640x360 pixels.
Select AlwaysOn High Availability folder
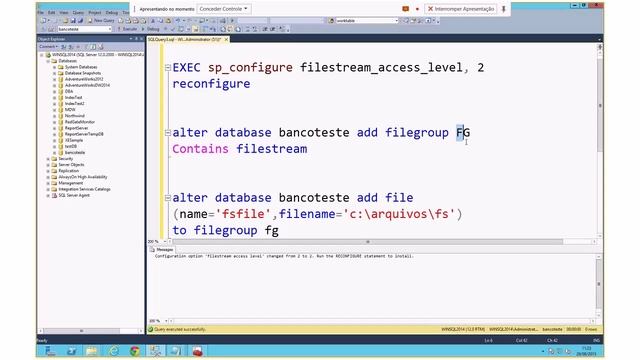tap(82, 177)
